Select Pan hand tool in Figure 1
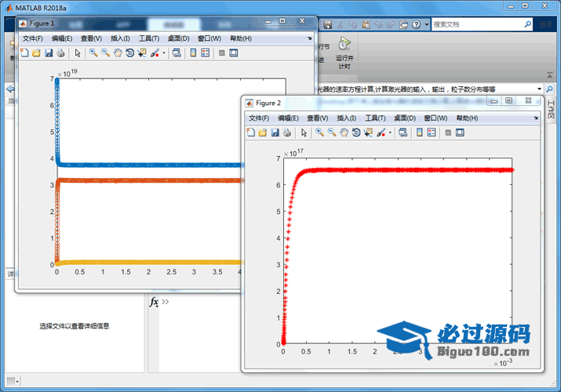Image resolution: width=561 pixels, height=392 pixels. 118,53
